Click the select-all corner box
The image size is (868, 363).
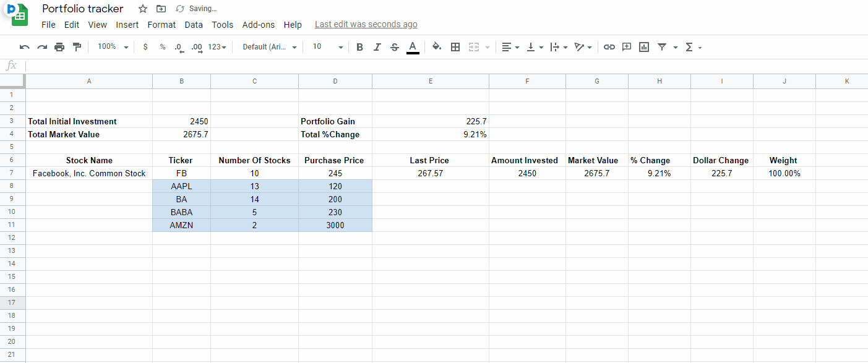tap(12, 82)
